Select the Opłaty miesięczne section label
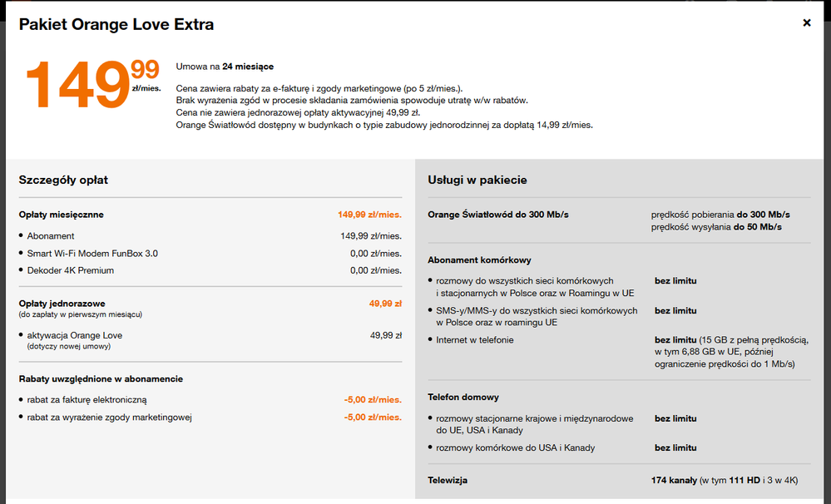 61,215
